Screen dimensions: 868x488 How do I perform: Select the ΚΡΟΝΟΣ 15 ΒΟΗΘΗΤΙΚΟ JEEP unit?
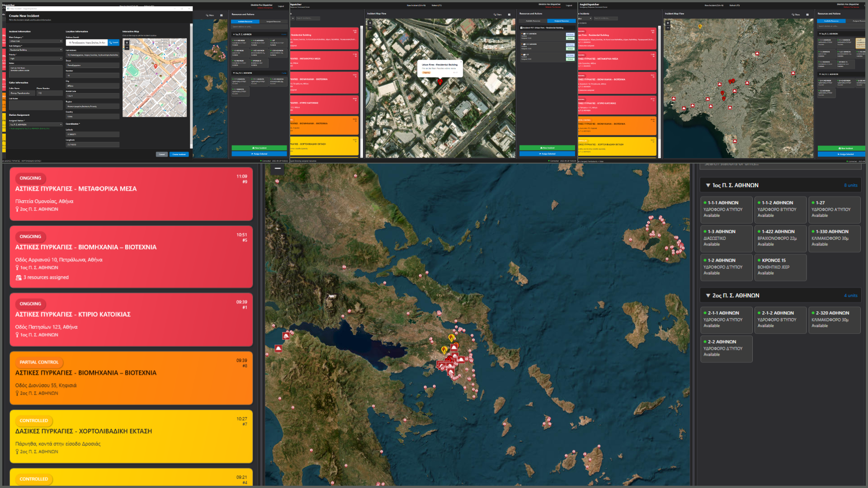(781, 267)
